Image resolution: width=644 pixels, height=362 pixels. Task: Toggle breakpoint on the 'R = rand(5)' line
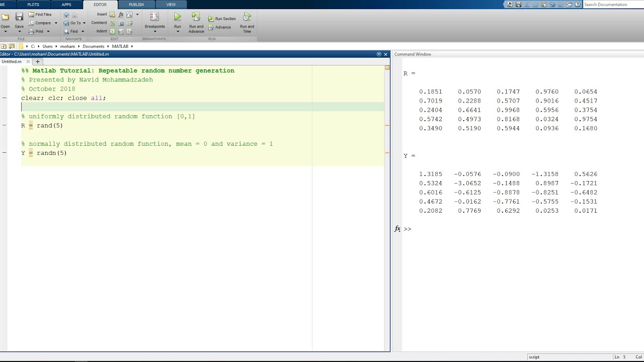4,125
